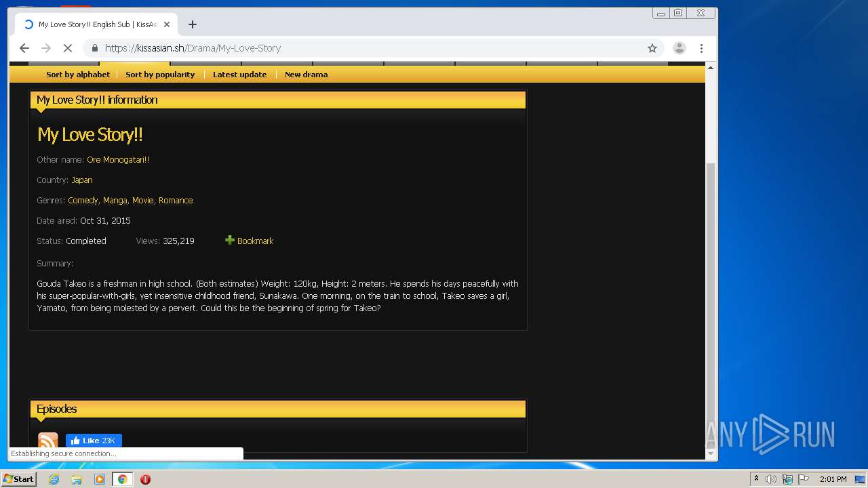The image size is (868, 488).
Task: Open the media player taskbar icon
Action: 100,479
